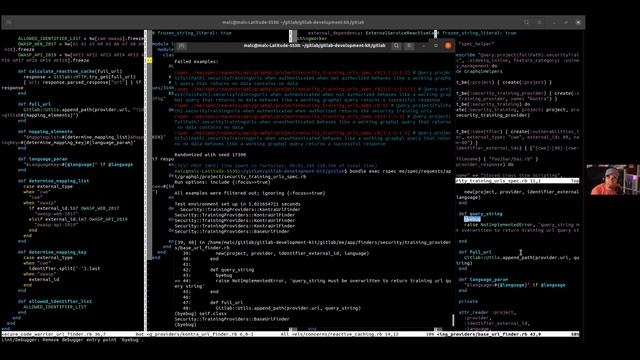Click 'def mapping_elements' in the left editor pane
Viewport: 640px width, 360px height.
coord(45,131)
